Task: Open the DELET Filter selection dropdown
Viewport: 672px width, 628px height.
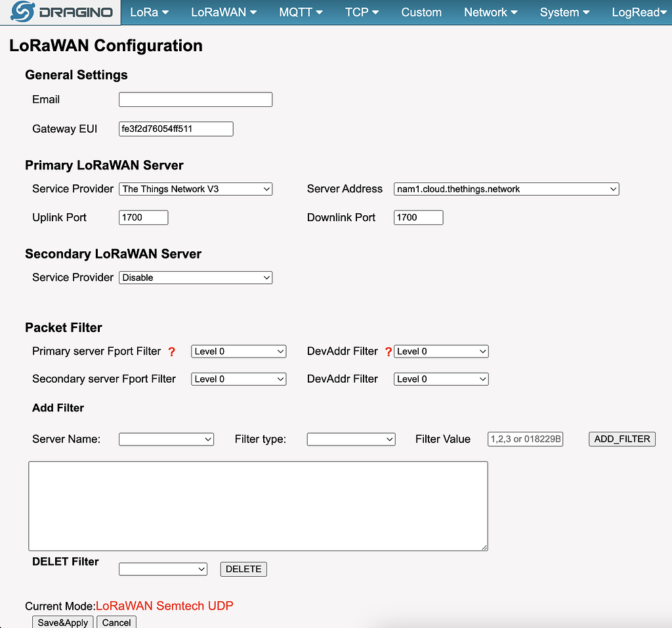Action: coord(163,569)
